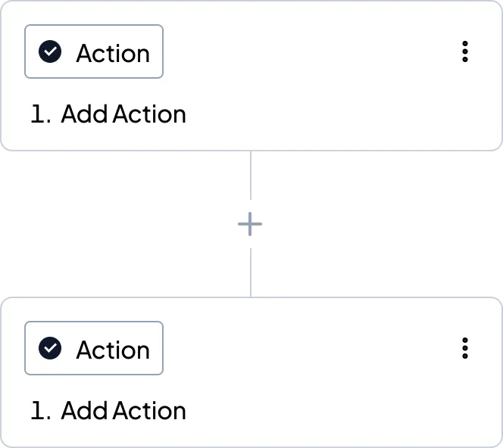This screenshot has height=448, width=503.
Task: Click the "Action" label text in top badge
Action: coord(113,53)
